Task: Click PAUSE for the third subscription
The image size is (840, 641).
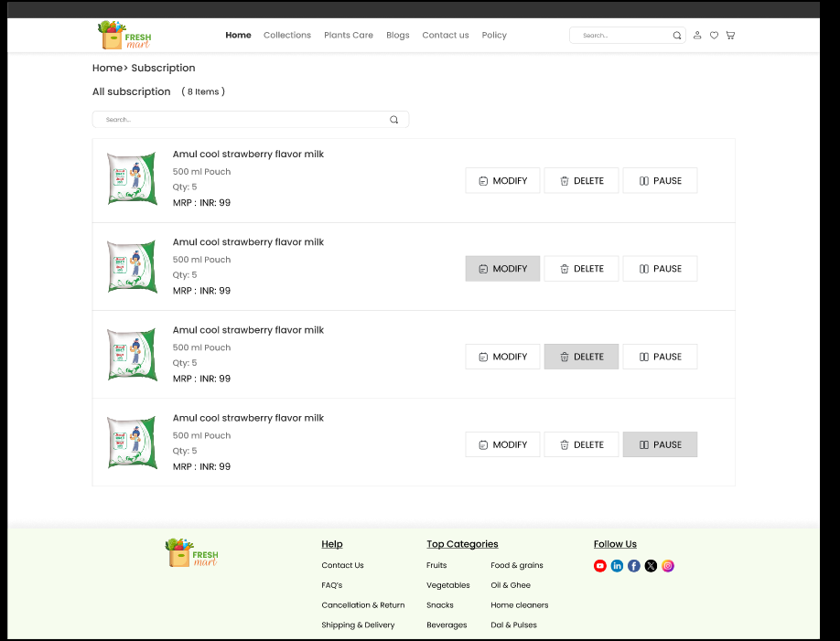Action: 660,357
